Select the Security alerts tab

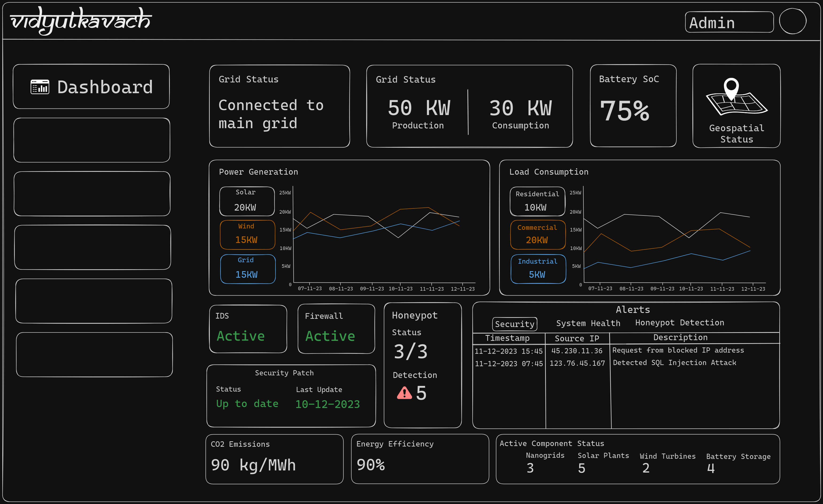pos(514,324)
